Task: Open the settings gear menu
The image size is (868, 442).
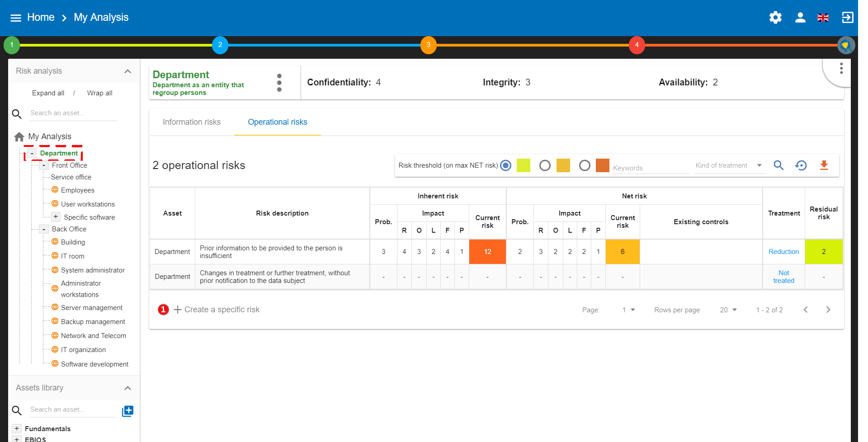Action: [x=775, y=18]
